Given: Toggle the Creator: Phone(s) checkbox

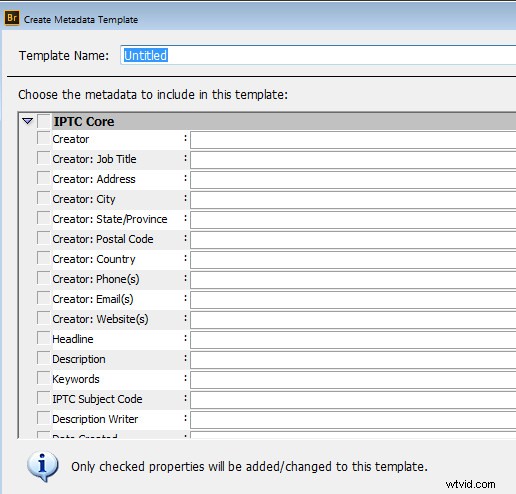Looking at the screenshot, I should coord(44,278).
